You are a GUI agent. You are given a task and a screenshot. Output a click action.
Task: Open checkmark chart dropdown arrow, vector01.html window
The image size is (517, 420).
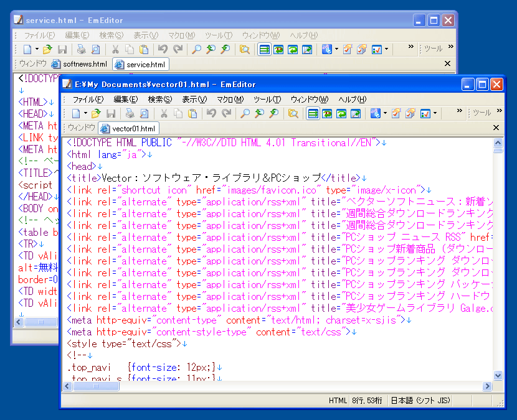(x=435, y=114)
